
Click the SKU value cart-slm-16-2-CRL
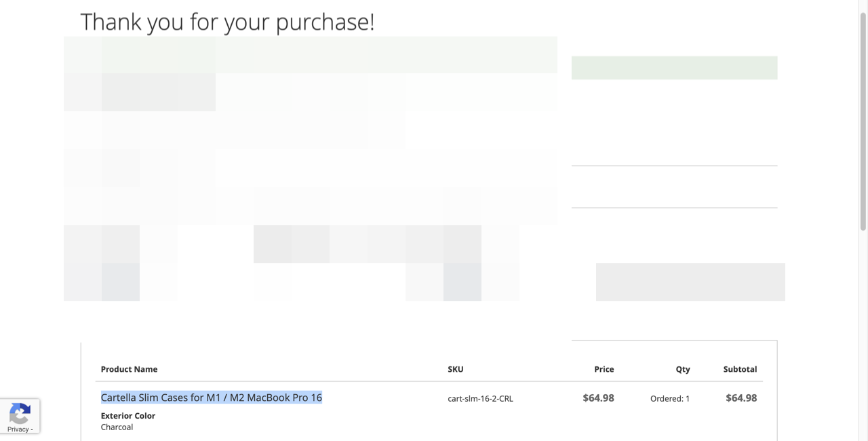(x=480, y=398)
